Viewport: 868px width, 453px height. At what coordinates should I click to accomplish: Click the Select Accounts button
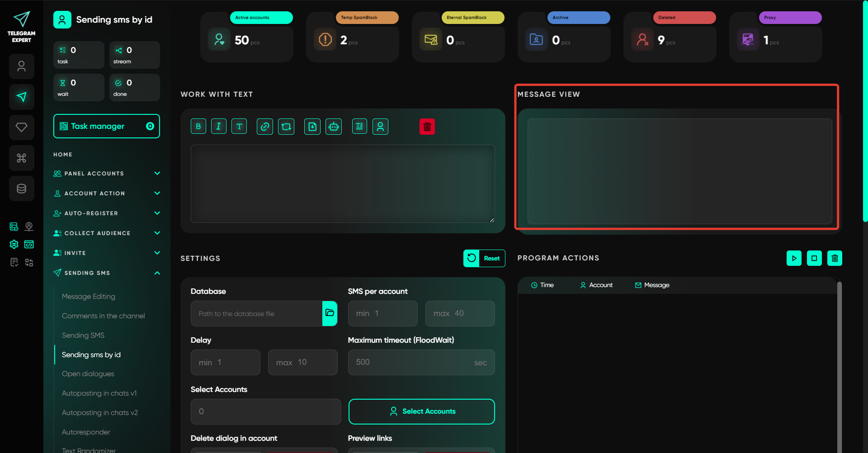point(421,411)
